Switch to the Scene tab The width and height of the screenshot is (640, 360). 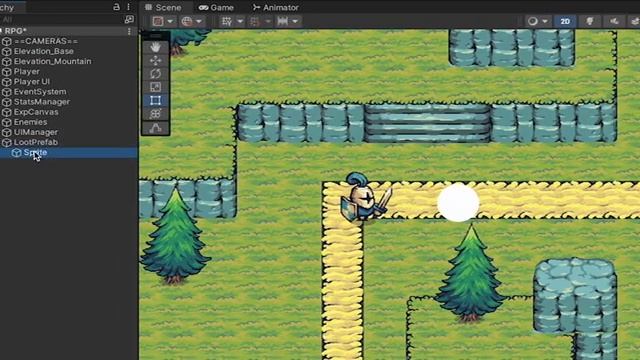(x=163, y=7)
